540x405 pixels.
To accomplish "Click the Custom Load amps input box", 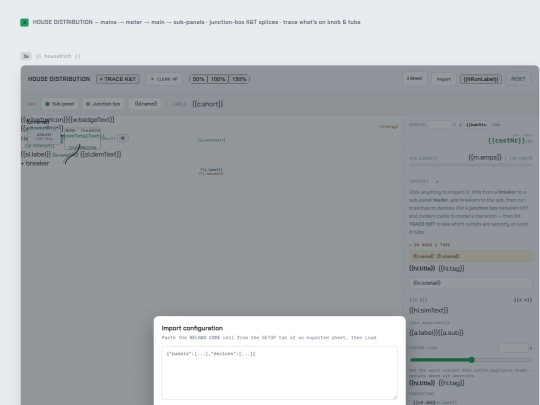I will tap(513, 348).
